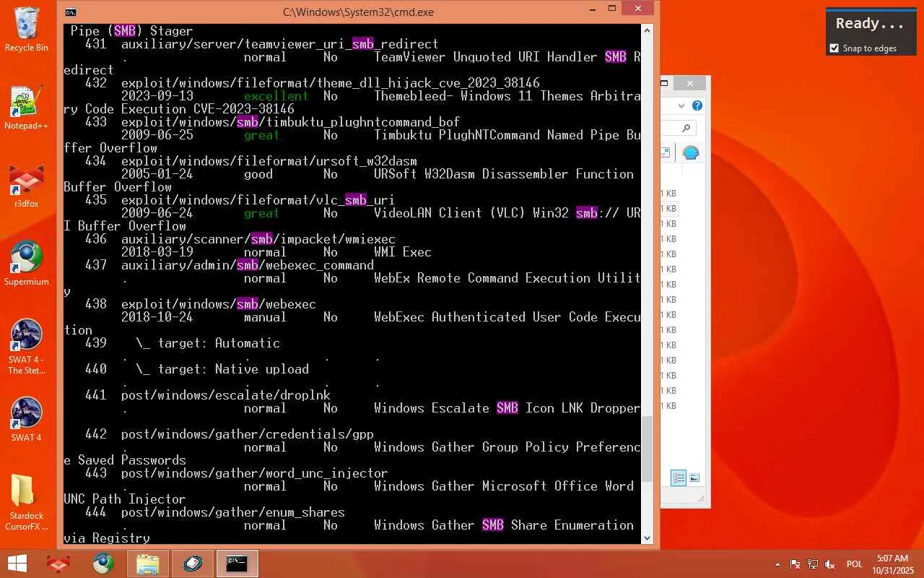Click the 'manual' rank text
Screen dimensions: 924x578
pos(265,317)
